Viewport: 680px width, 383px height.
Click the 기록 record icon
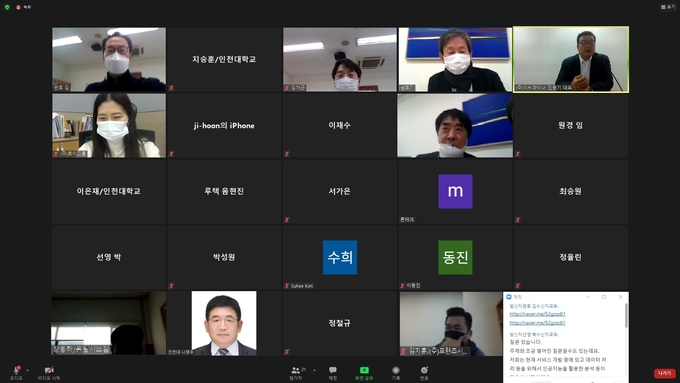click(396, 373)
